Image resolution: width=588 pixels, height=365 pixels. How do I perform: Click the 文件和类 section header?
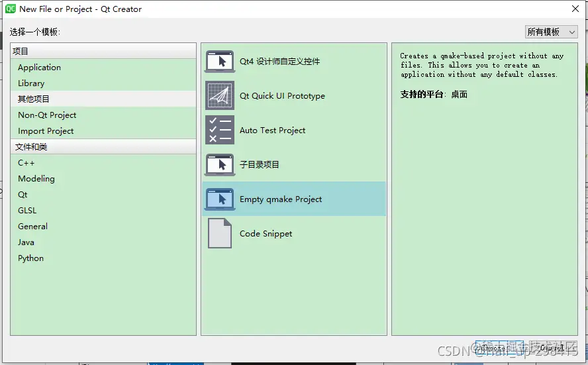coord(103,146)
